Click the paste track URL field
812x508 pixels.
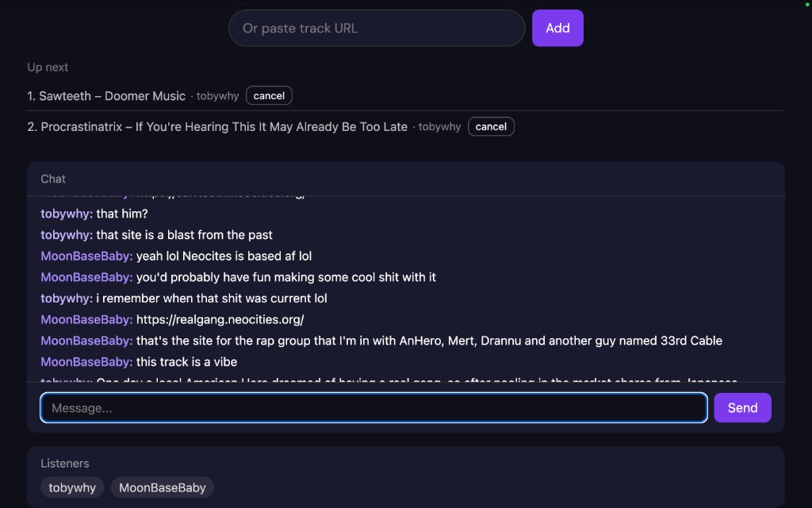point(377,29)
